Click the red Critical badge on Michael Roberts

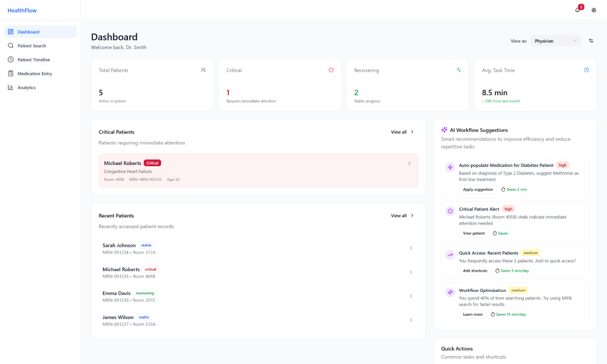click(x=152, y=163)
